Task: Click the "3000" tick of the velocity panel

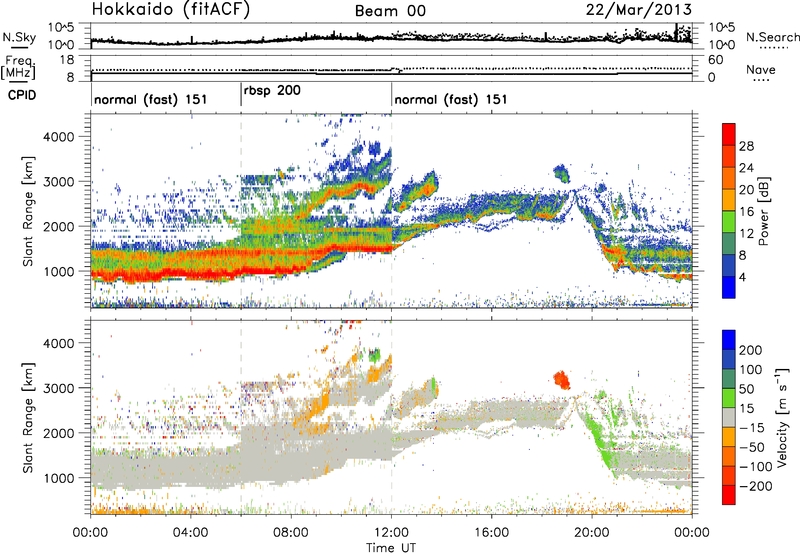Action: point(58,388)
